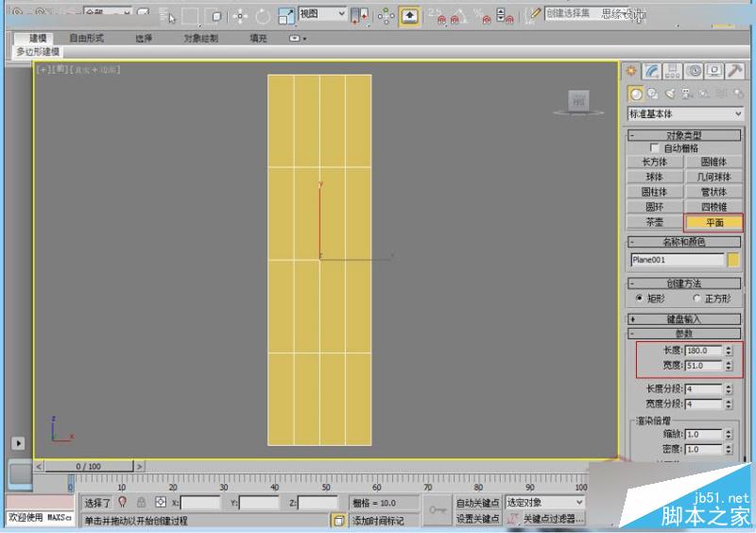Toggle the selection lock padlock icon
This screenshot has width=756, height=533.
coord(141,503)
